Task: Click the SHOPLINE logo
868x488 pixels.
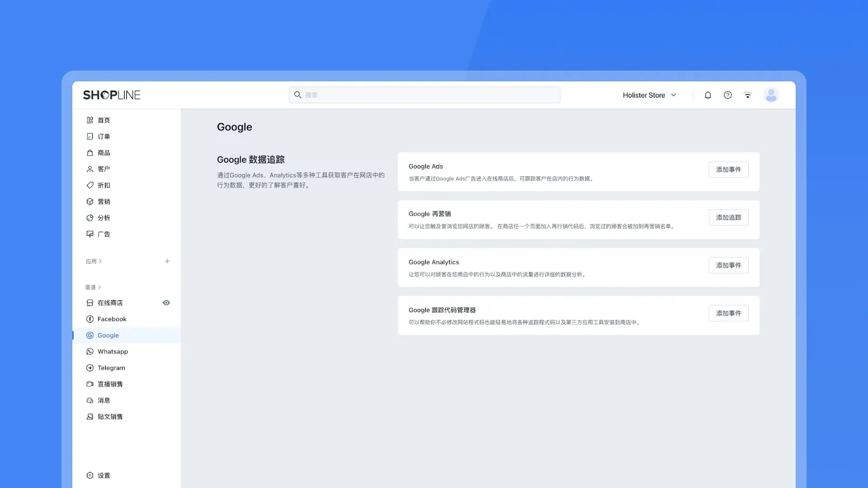Action: pos(112,95)
